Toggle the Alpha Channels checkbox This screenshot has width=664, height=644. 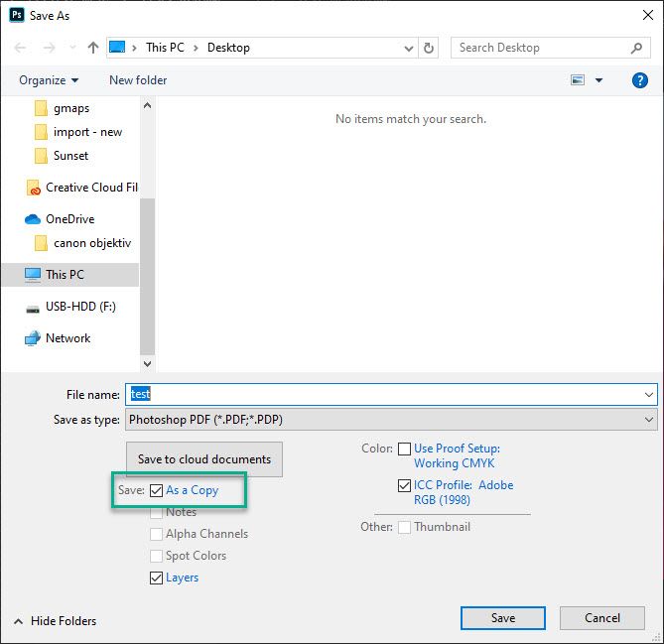pos(156,534)
